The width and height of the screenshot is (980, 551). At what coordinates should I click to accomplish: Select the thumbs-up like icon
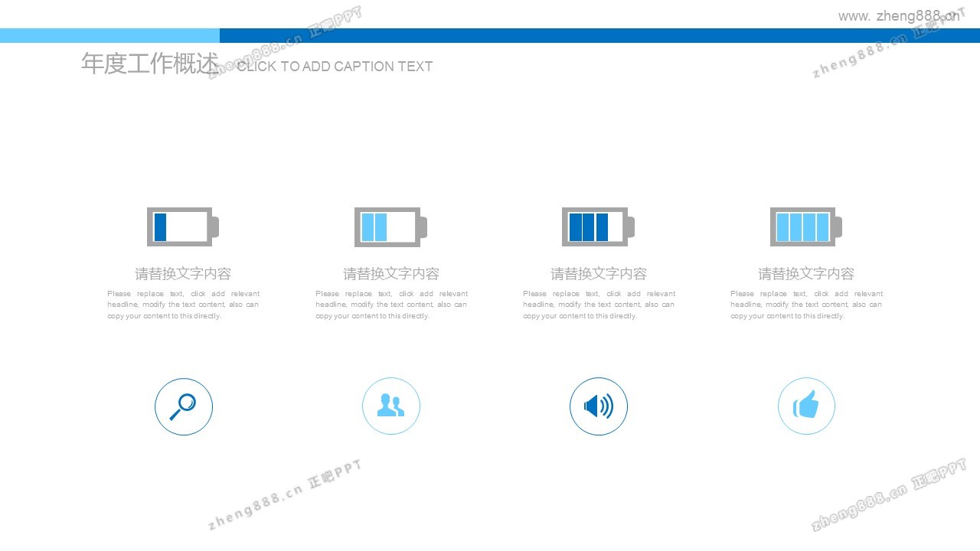806,406
